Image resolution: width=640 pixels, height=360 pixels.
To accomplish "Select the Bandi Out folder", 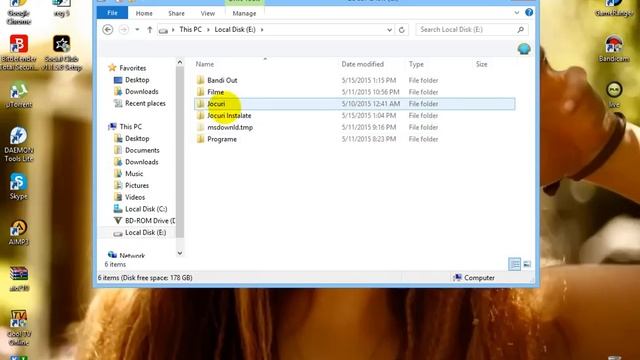I will click(222, 80).
